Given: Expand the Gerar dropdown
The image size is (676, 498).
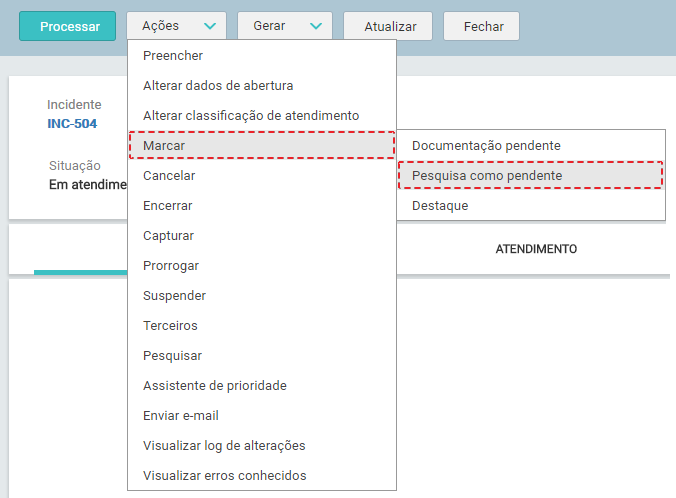Looking at the screenshot, I should 285,26.
